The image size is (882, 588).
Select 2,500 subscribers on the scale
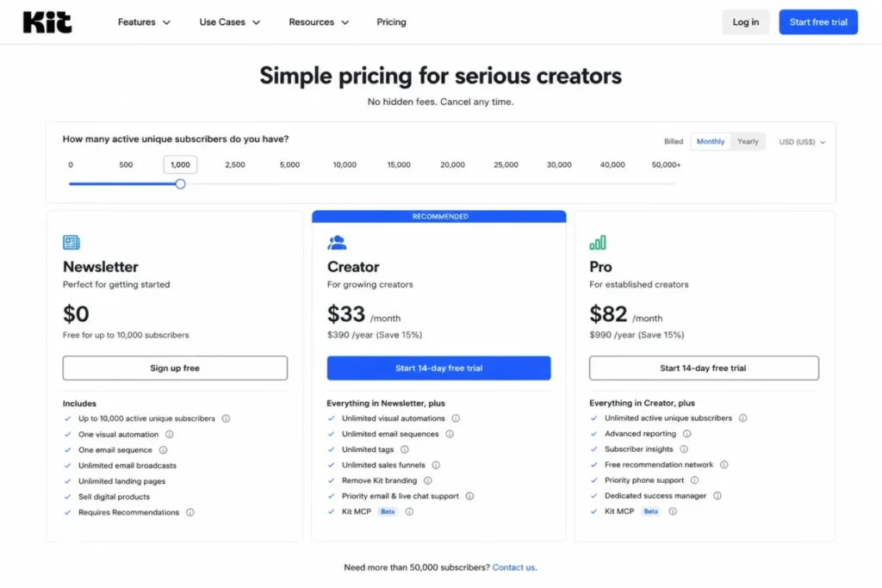(235, 164)
